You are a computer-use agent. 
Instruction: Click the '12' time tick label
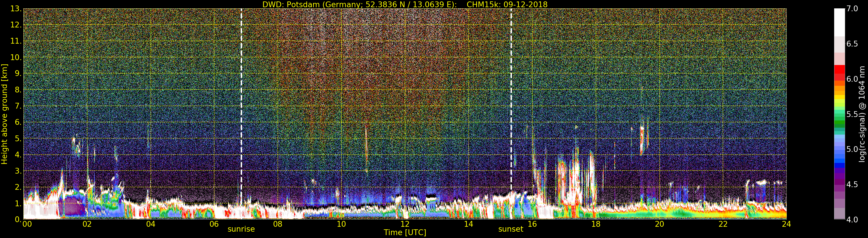click(405, 224)
